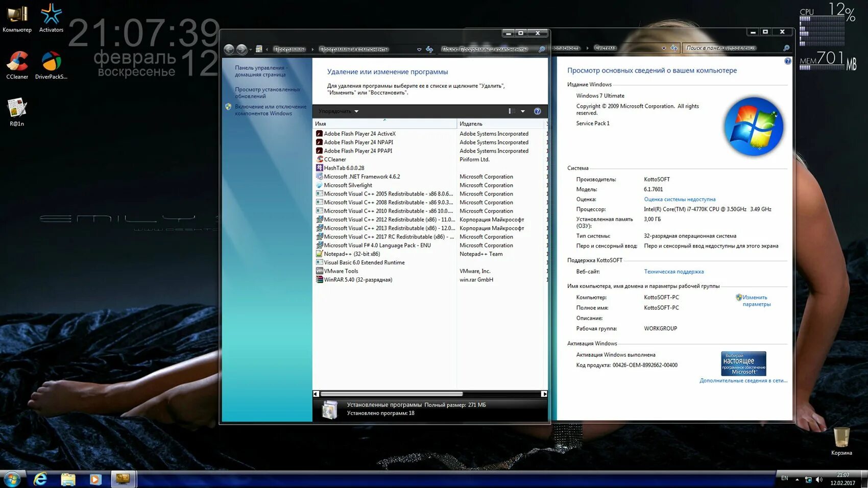The width and height of the screenshot is (868, 488).
Task: Open the running Control Panel taskbar button
Action: (123, 479)
